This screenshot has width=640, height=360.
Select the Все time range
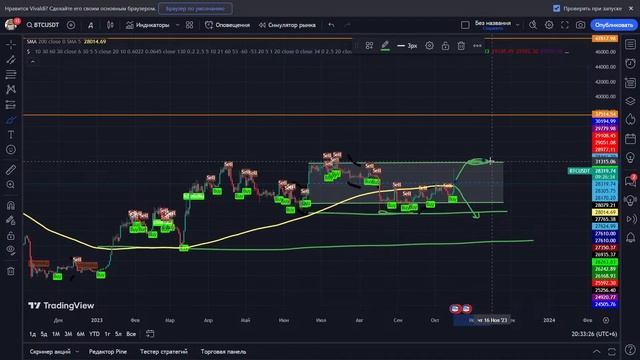click(x=131, y=334)
